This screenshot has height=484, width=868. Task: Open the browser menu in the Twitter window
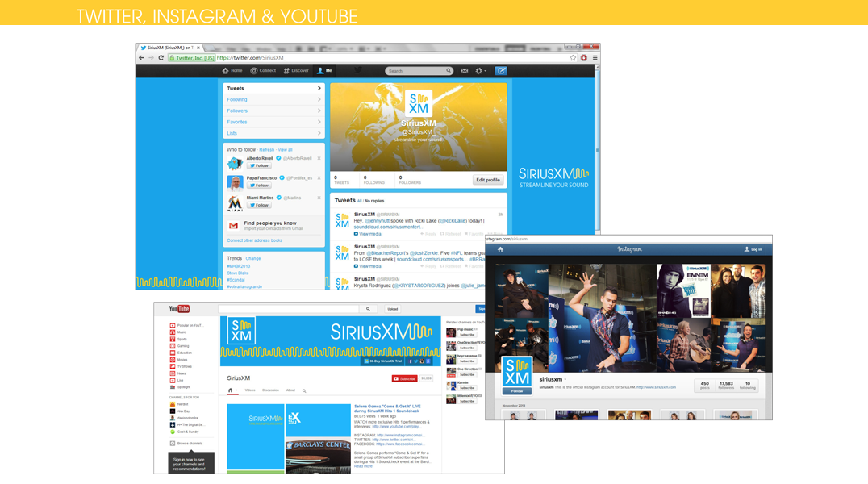[x=595, y=57]
